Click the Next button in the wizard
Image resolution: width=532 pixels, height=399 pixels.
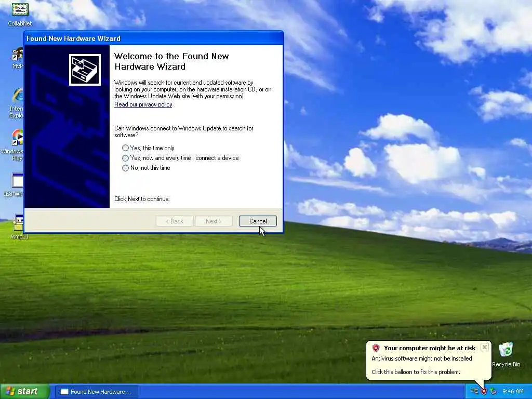[214, 221]
